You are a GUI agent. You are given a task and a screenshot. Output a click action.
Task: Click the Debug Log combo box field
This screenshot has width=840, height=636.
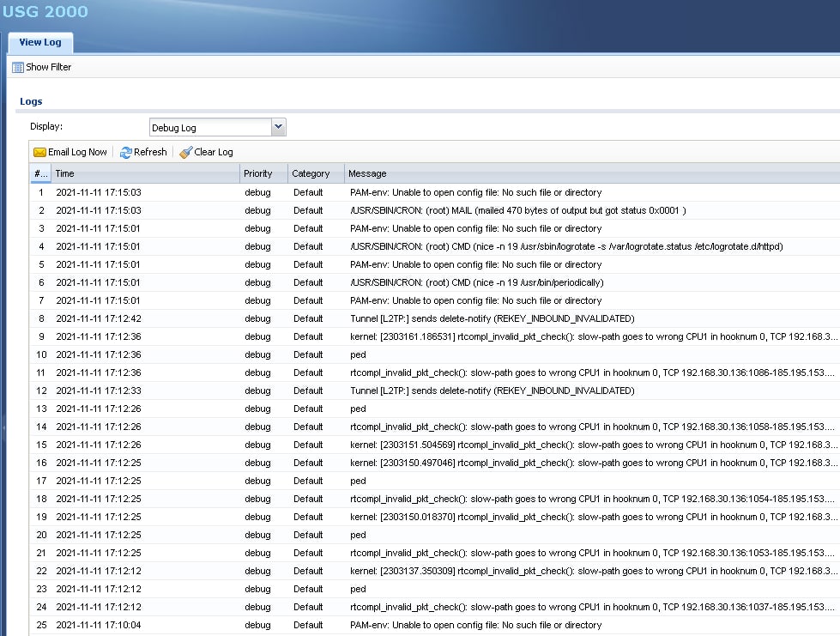209,128
